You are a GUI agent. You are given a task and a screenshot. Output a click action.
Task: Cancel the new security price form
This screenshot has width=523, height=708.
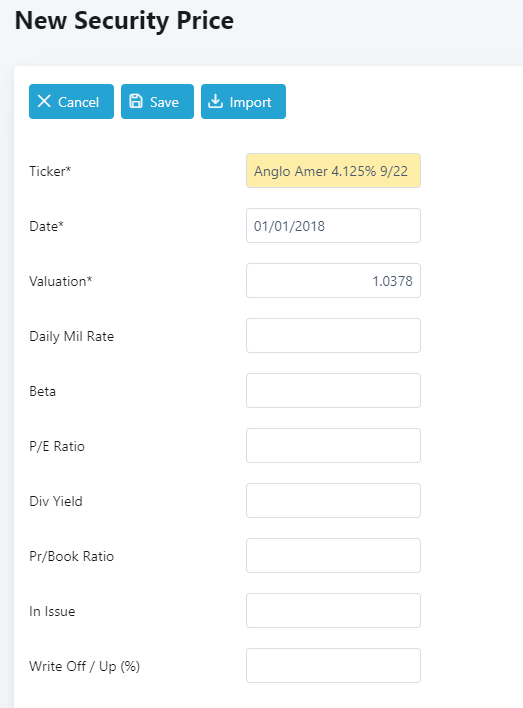pos(71,102)
